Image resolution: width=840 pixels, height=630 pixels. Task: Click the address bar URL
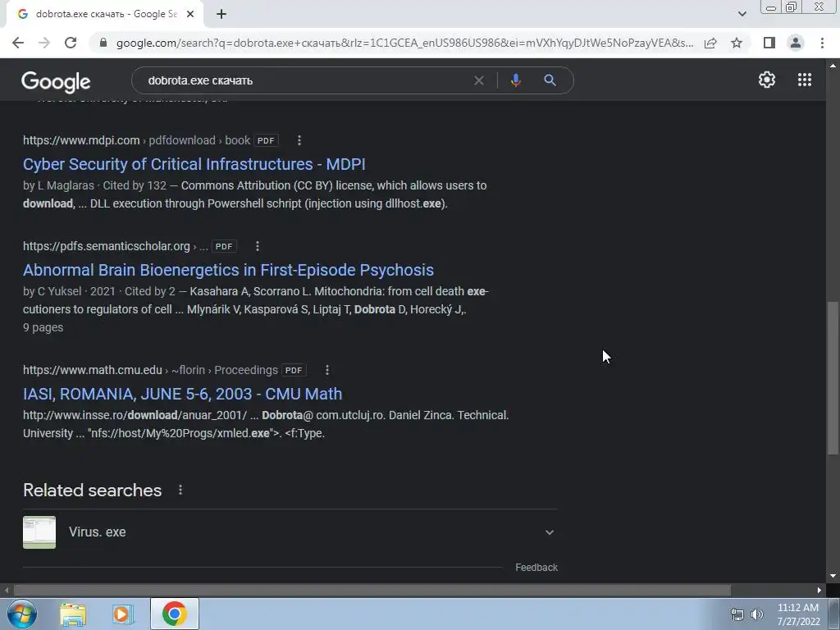(x=404, y=43)
